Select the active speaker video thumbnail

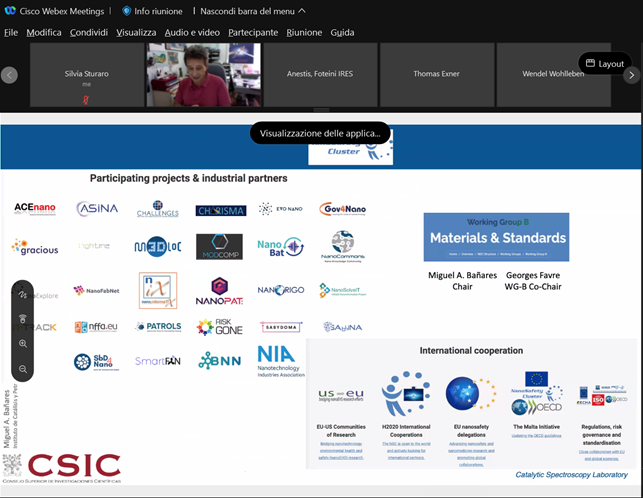[203, 75]
